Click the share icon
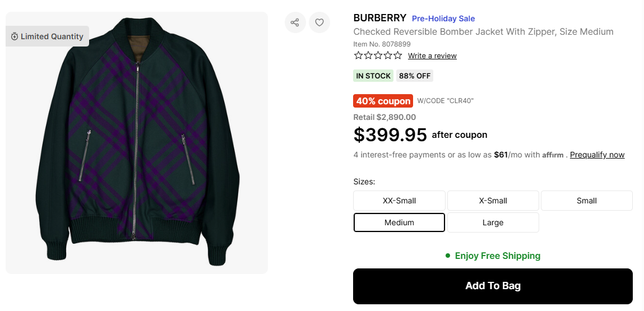This screenshot has width=644, height=311. click(x=295, y=22)
